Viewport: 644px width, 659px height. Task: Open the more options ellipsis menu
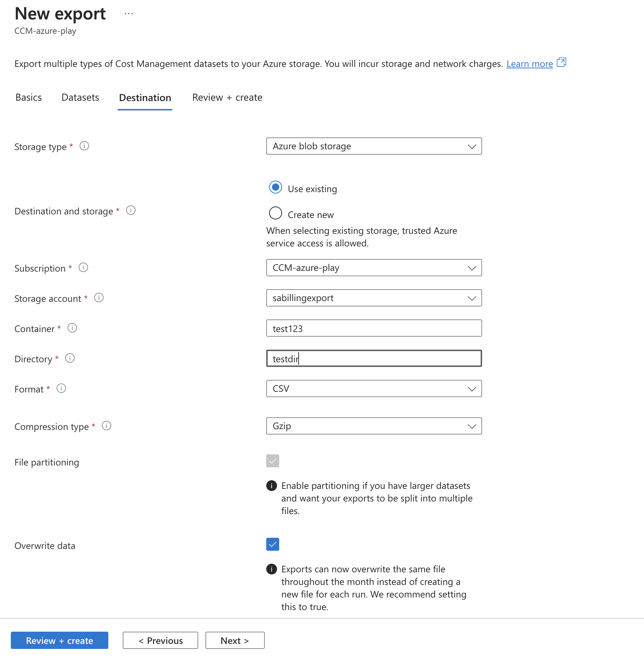[129, 14]
